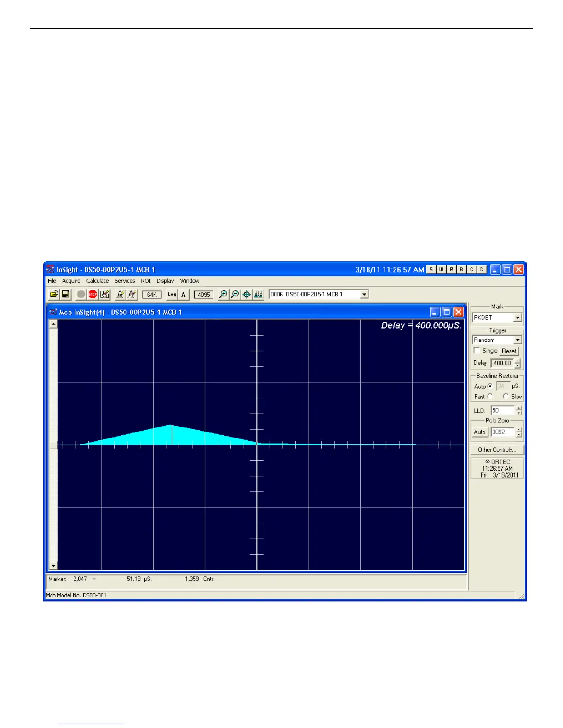Decrease Delay with the down spinner
Viewport: 563px width, 728px height.
tap(517, 366)
